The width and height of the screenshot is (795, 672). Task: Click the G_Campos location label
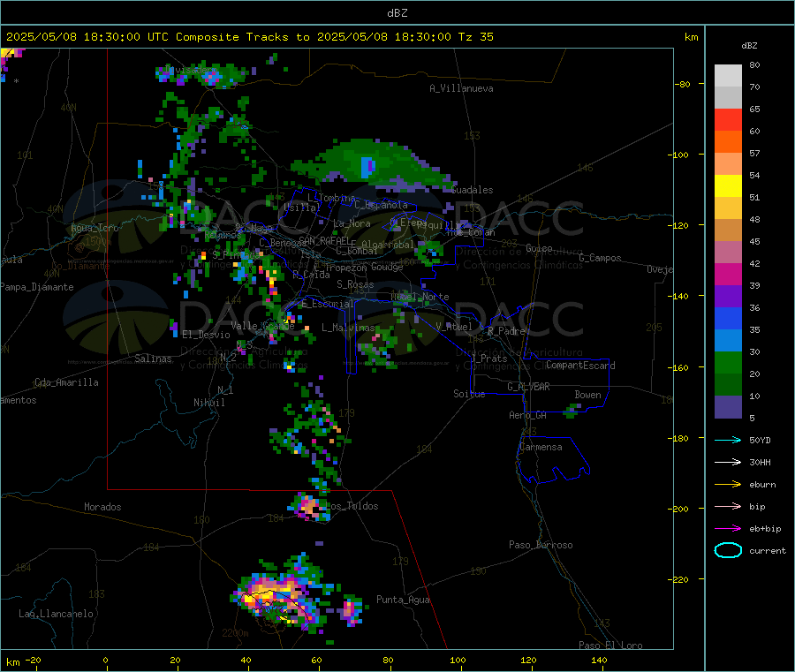click(601, 258)
